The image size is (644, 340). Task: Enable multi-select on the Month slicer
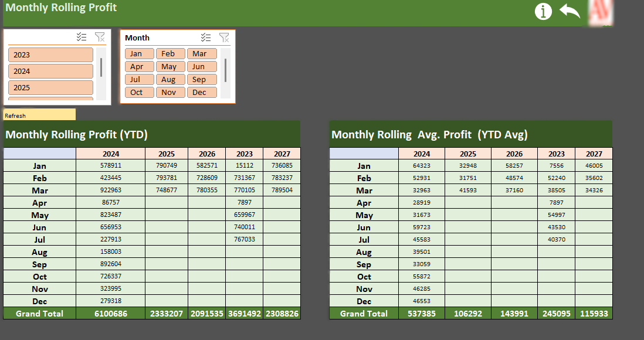[206, 37]
